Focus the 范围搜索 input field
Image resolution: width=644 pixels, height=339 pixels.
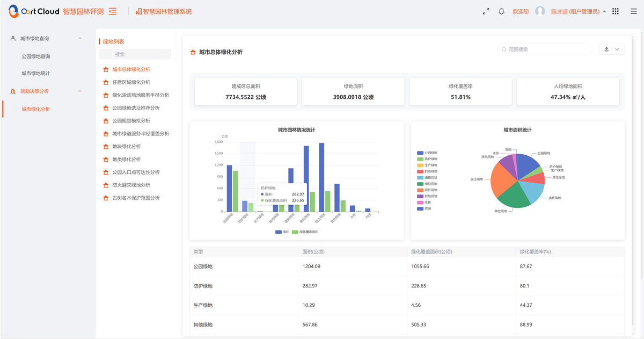pos(545,49)
